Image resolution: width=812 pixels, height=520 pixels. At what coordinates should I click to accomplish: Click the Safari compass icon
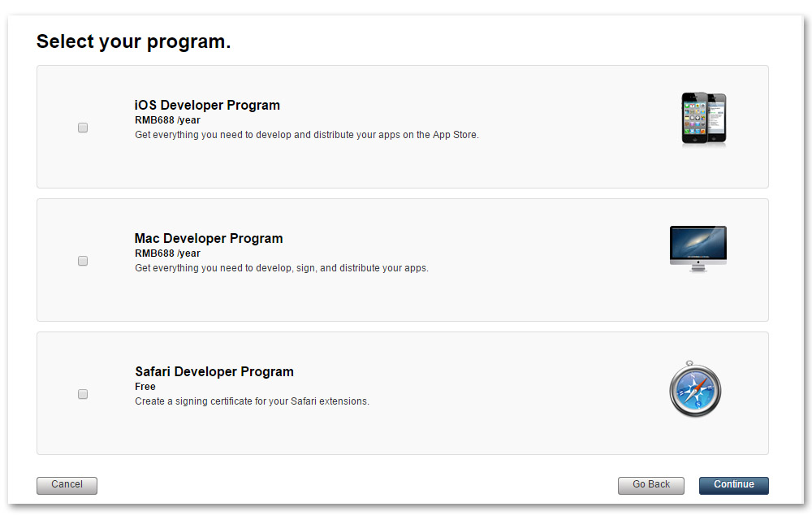click(695, 389)
